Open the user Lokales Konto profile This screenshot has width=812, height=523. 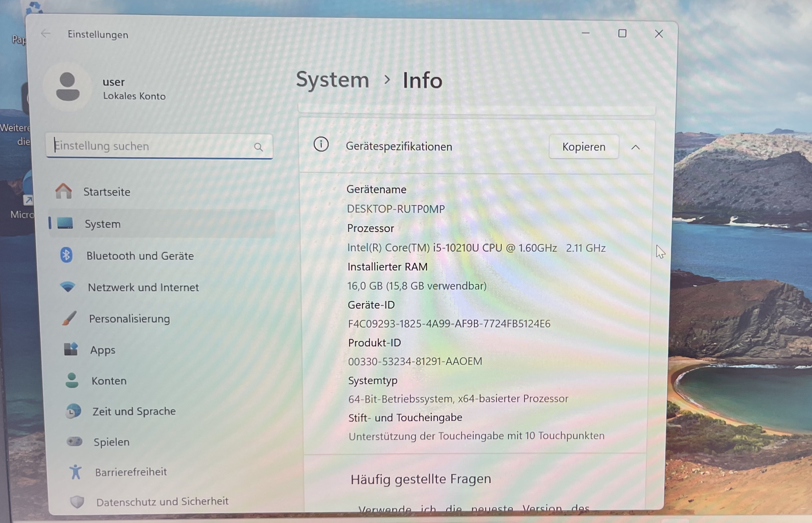point(105,87)
